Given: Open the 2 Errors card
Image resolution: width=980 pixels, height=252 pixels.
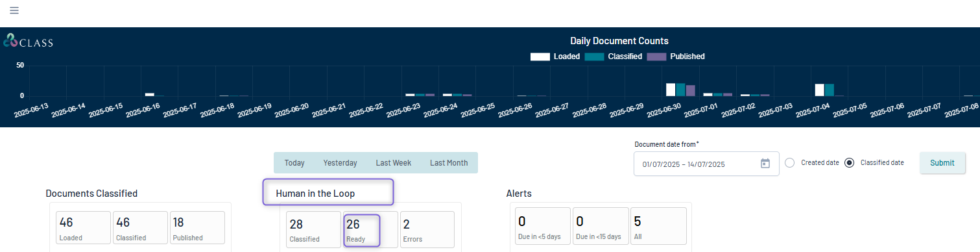Looking at the screenshot, I should point(427,230).
